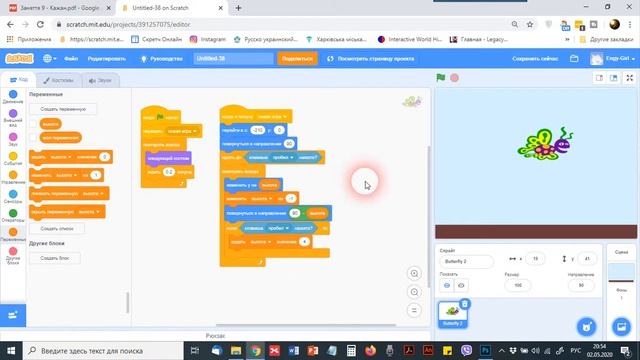Select the light-blue Sensing block category
The image size is (640, 360).
pos(13,197)
